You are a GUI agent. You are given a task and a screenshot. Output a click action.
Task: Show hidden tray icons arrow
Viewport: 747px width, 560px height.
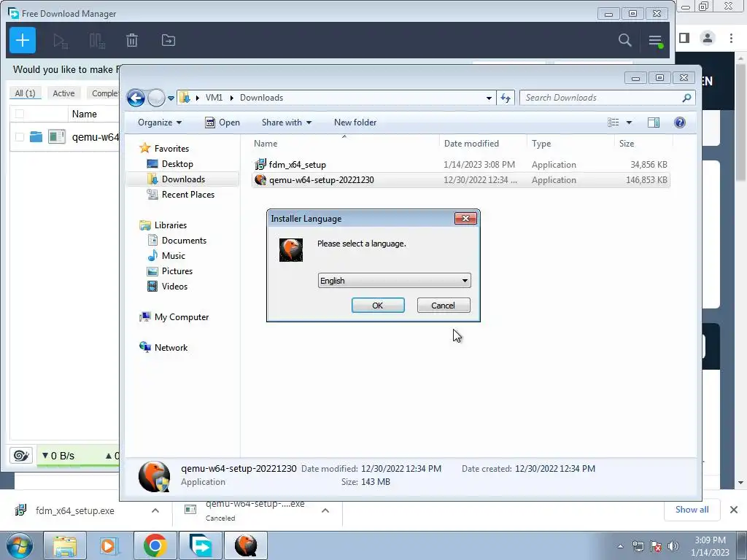620,546
